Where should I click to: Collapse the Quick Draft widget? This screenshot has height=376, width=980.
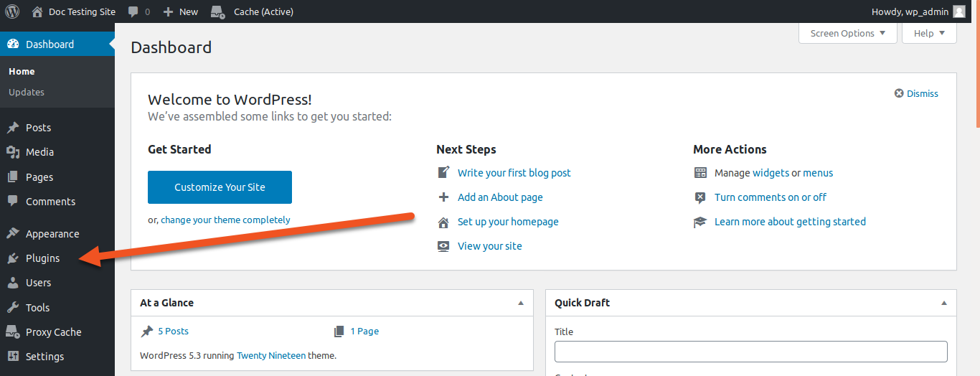tap(944, 303)
